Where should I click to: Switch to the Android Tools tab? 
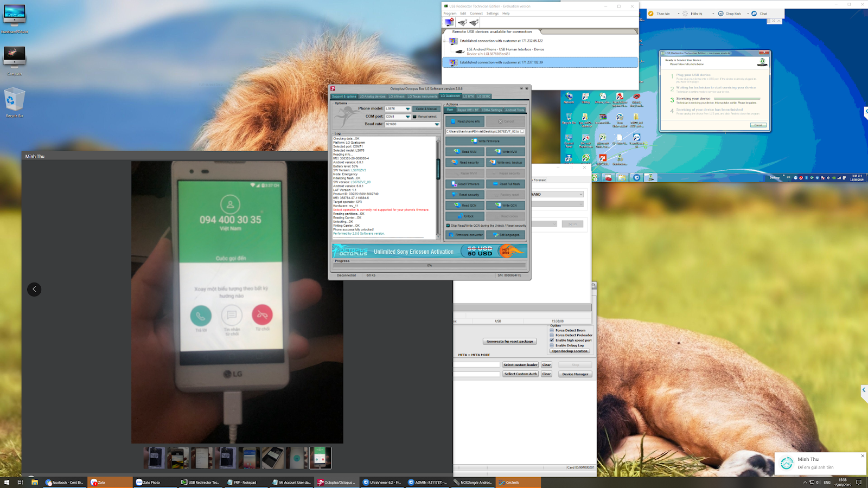pos(515,110)
